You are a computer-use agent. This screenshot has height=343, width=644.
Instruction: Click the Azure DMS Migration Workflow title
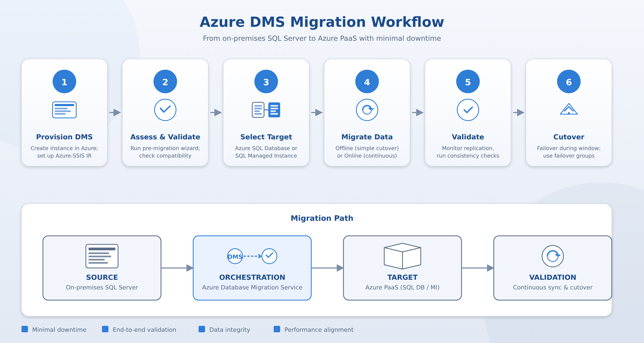(322, 22)
